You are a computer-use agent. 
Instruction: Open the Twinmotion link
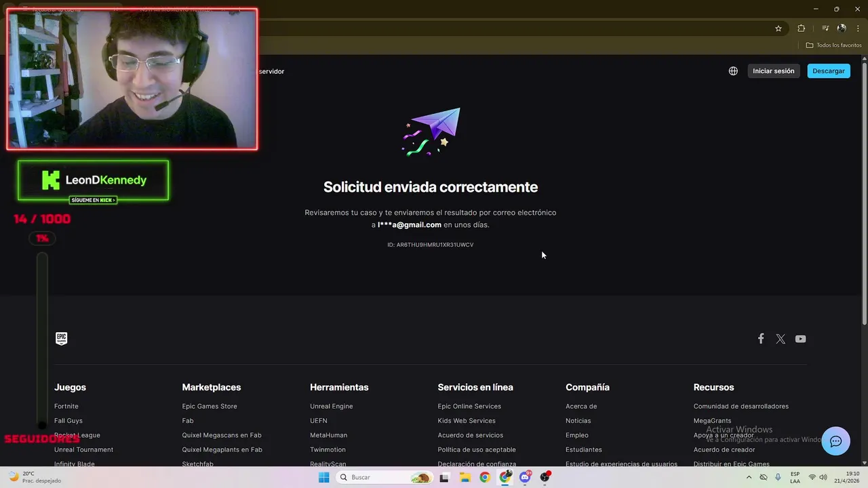(x=328, y=449)
